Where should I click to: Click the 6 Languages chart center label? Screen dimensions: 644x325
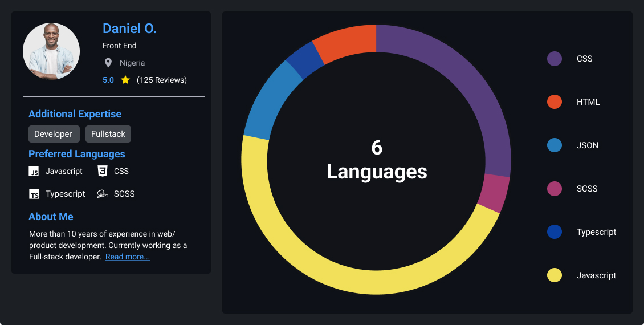[x=377, y=160]
